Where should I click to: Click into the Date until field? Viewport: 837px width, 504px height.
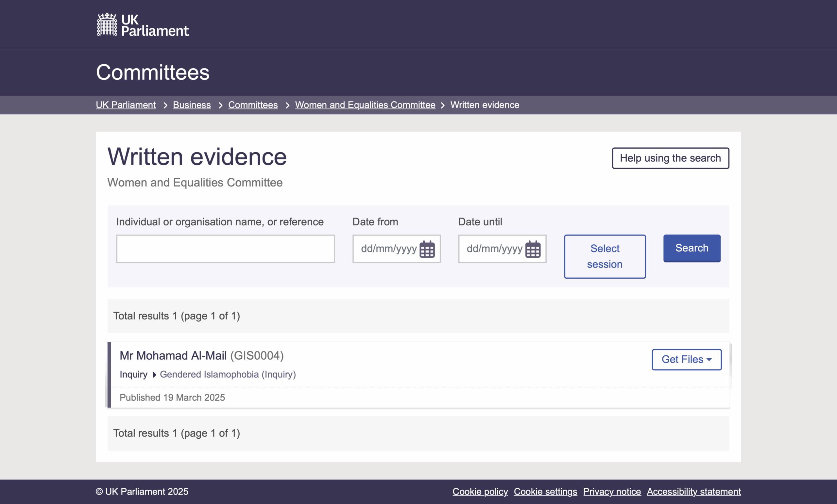click(x=502, y=249)
